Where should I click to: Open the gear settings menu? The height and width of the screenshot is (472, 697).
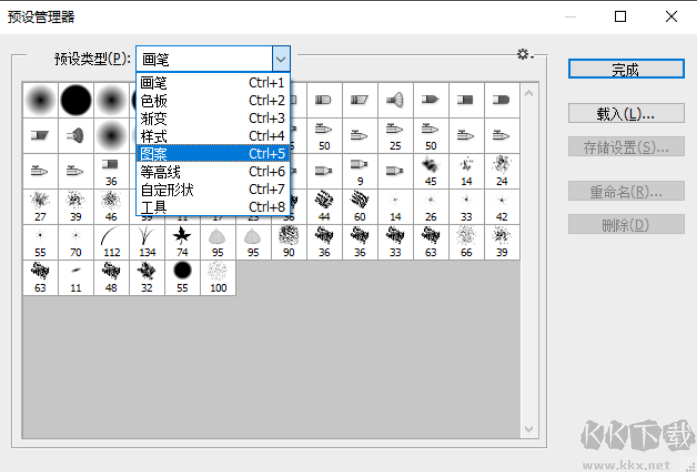[524, 54]
